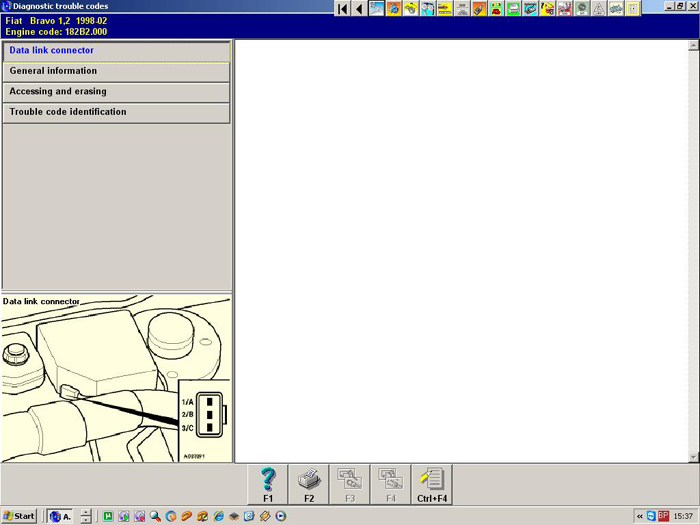Click the warning triangle toolbar icon
Image resolution: width=700 pixels, height=525 pixels.
pyautogui.click(x=599, y=9)
